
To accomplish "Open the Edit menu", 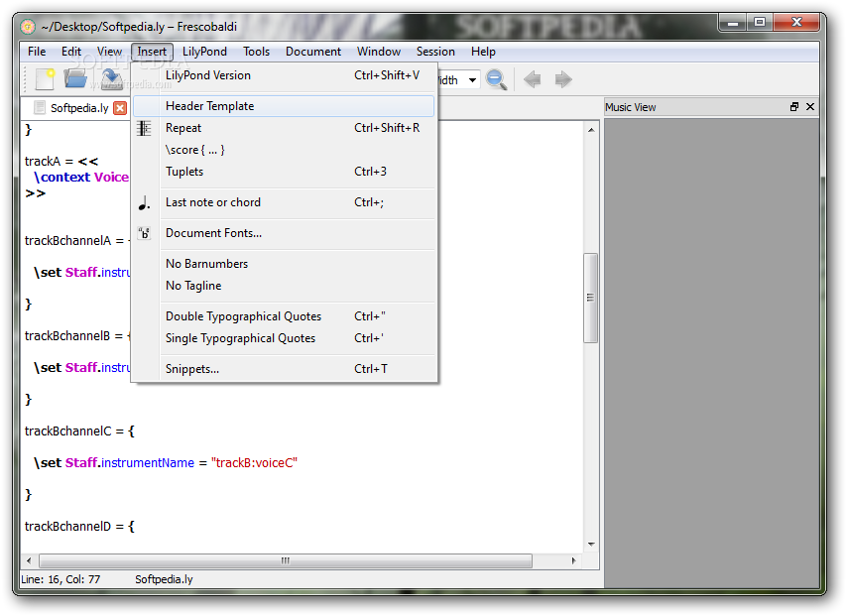I will (70, 52).
